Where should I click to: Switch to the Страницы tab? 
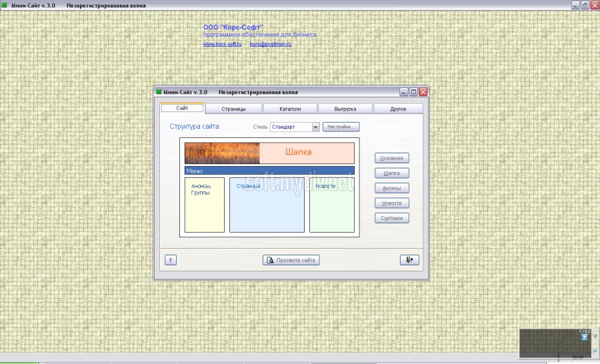click(x=233, y=109)
